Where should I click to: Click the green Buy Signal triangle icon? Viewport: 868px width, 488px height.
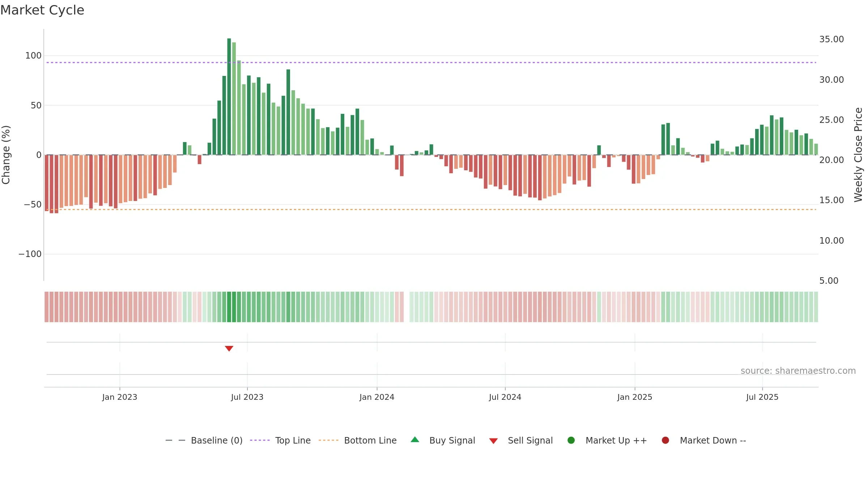415,440
